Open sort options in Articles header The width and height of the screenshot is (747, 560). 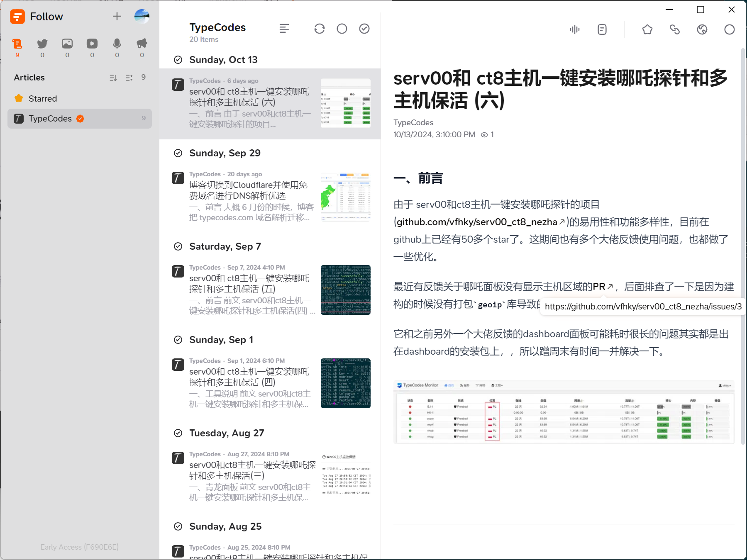113,78
